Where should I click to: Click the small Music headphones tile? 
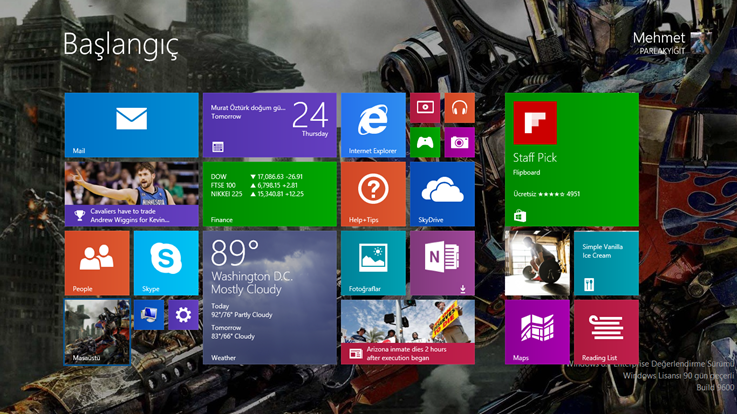[459, 107]
